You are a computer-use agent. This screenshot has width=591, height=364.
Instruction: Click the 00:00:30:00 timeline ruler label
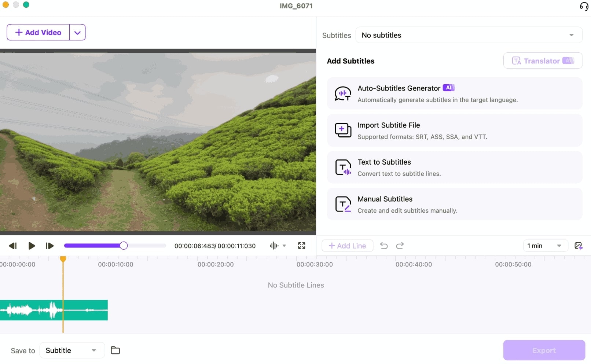[315, 264]
